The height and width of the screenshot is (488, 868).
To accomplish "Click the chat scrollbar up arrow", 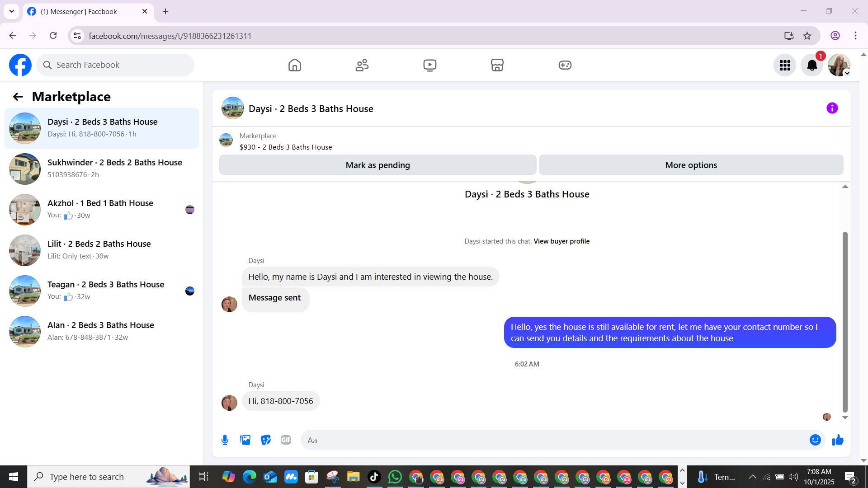I will tap(845, 187).
